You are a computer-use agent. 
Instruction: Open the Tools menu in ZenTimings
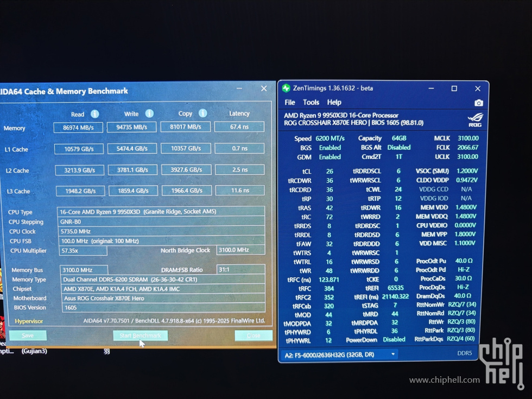point(311,103)
